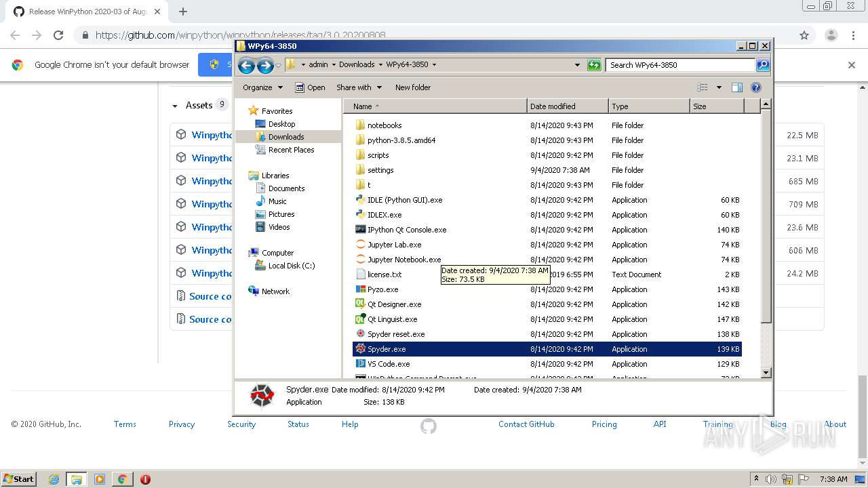
Task: Show hidden tray icons arrow
Action: (757, 479)
